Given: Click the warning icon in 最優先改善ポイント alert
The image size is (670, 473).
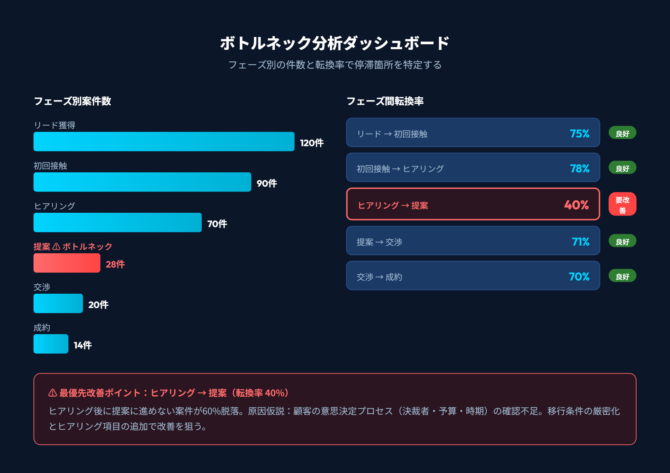Looking at the screenshot, I should (x=52, y=393).
